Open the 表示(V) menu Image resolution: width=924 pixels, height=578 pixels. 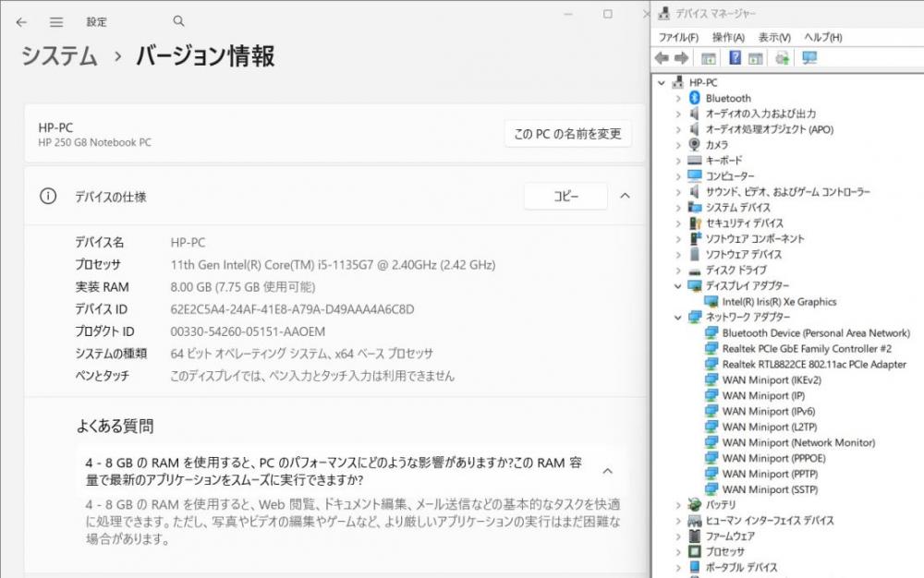(x=774, y=37)
